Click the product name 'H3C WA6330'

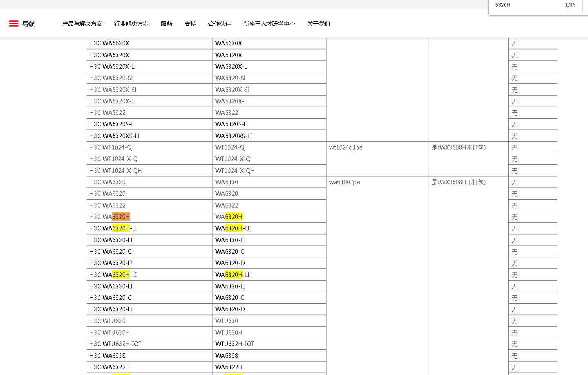107,182
